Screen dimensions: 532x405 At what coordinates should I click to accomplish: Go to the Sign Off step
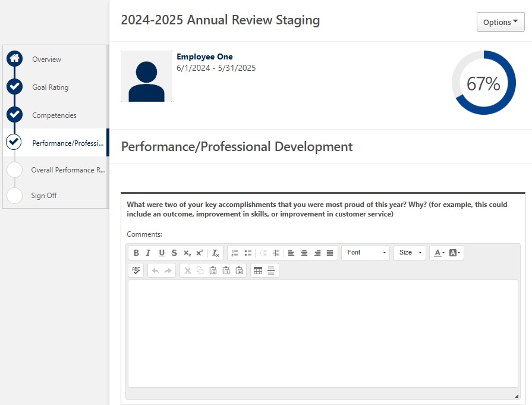[x=44, y=196]
